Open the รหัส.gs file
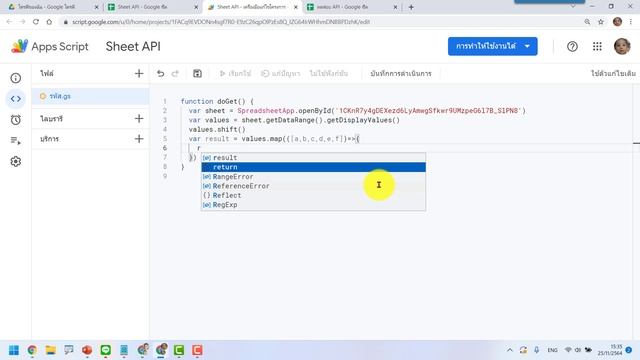Screen dimensions: 640x360 pos(90,96)
